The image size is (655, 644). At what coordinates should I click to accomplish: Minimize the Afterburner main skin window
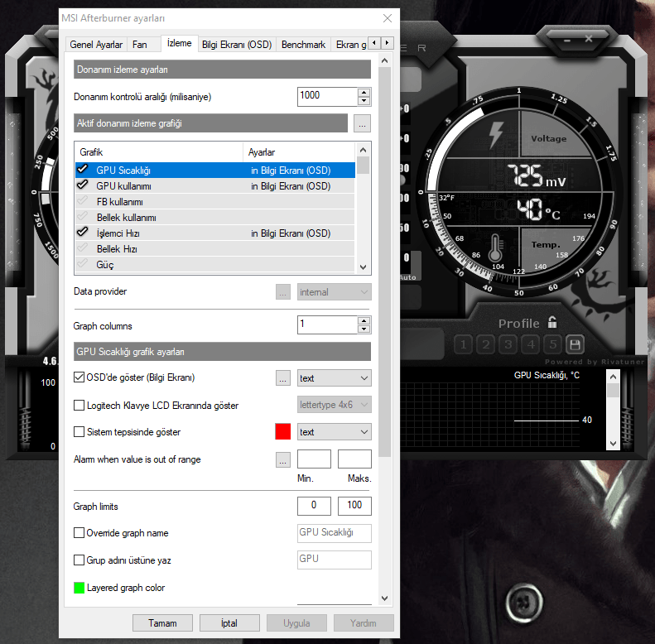pyautogui.click(x=567, y=41)
